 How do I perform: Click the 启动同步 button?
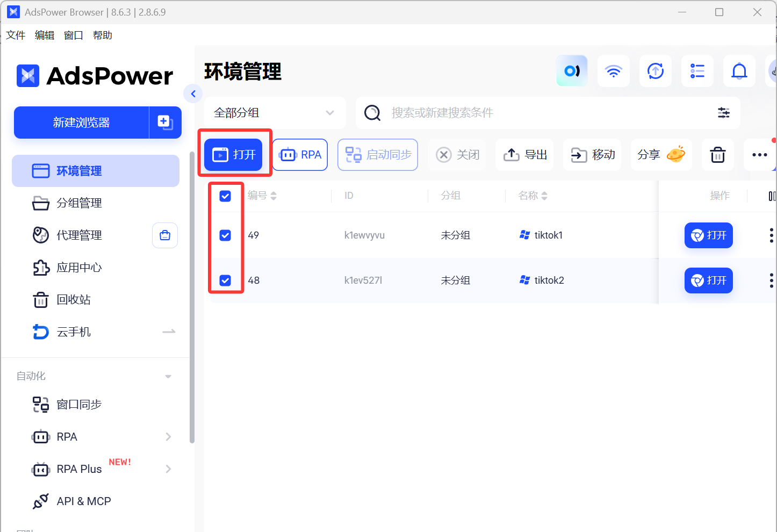(x=378, y=155)
